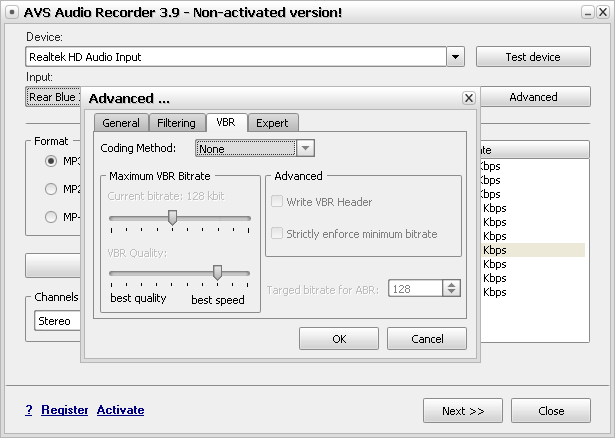Click the Cancel button

pyautogui.click(x=427, y=338)
